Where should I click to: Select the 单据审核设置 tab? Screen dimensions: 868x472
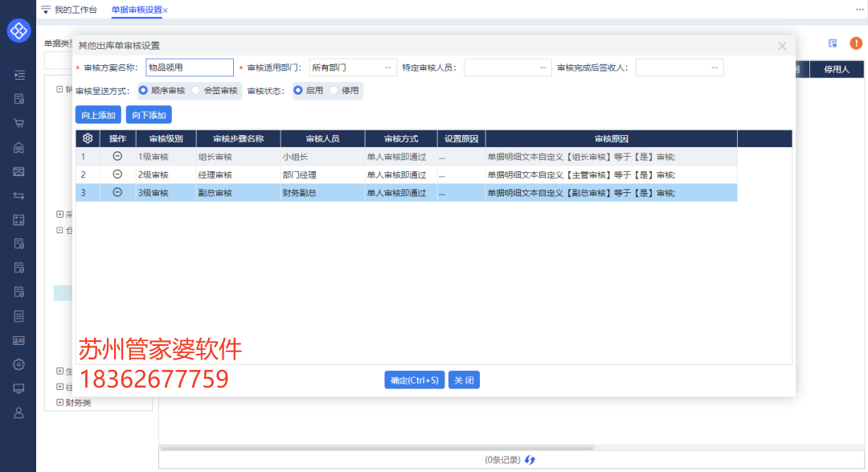(x=136, y=10)
